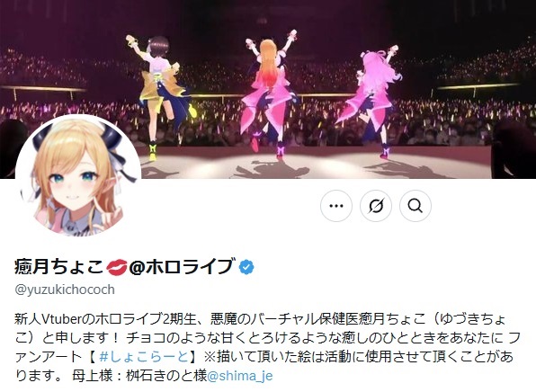This screenshot has width=536, height=392.
Task: Open the round profile avatar picture
Action: tap(78, 177)
